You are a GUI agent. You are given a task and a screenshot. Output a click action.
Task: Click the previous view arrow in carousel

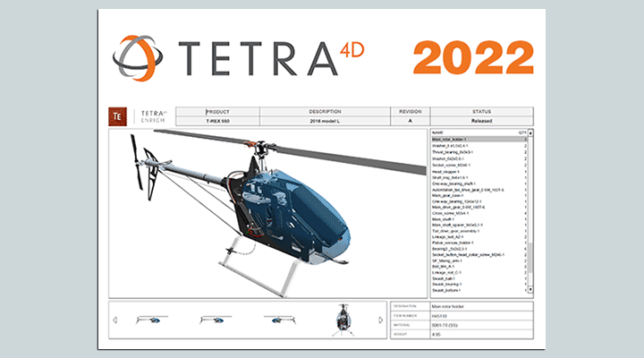click(x=115, y=320)
